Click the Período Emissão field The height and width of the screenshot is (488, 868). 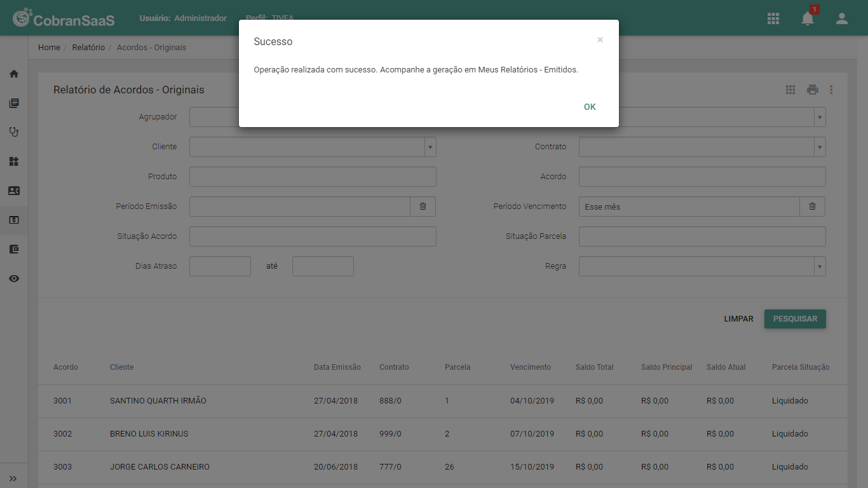click(x=300, y=207)
